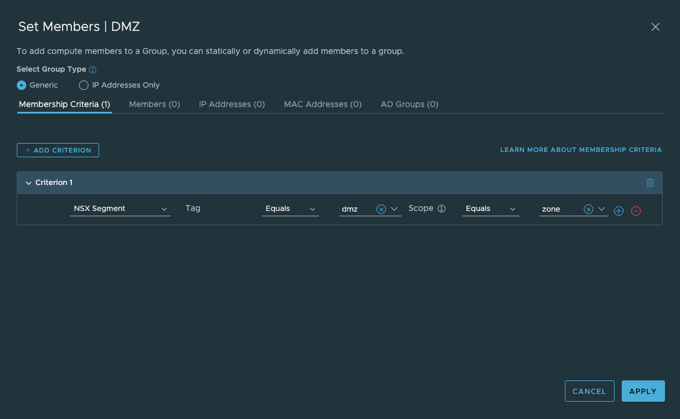
Task: Click the Cancel button
Action: click(x=589, y=391)
